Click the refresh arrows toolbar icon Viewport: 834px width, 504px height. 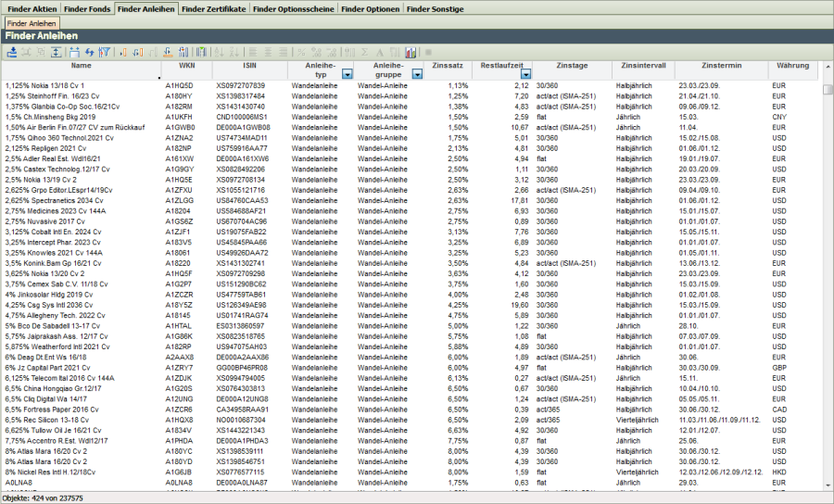tap(89, 52)
